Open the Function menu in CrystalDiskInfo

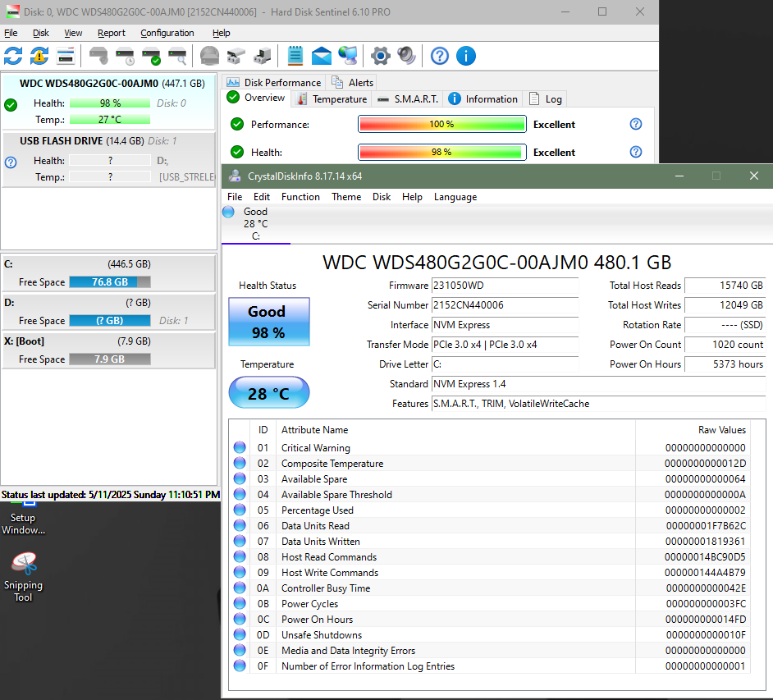[300, 197]
